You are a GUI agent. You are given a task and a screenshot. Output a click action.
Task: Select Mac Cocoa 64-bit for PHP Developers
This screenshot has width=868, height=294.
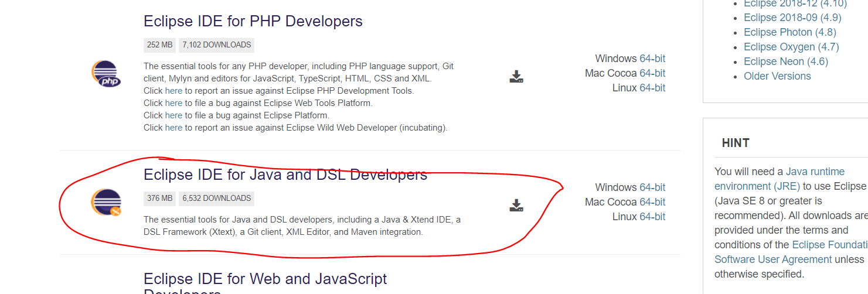pyautogui.click(x=652, y=73)
